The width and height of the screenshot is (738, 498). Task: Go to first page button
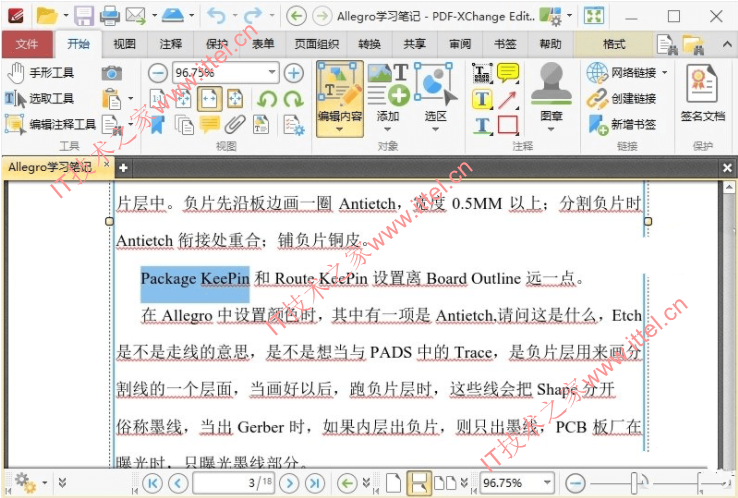(152, 483)
